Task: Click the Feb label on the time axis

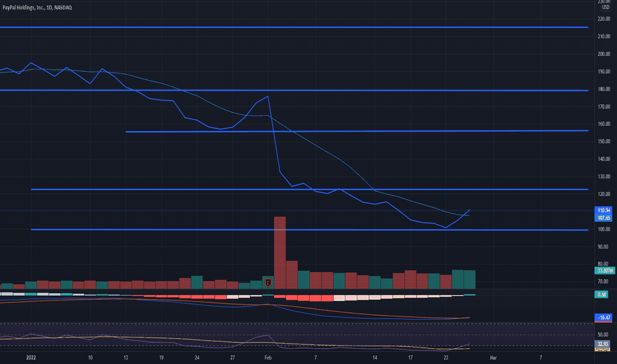Action: click(x=268, y=357)
